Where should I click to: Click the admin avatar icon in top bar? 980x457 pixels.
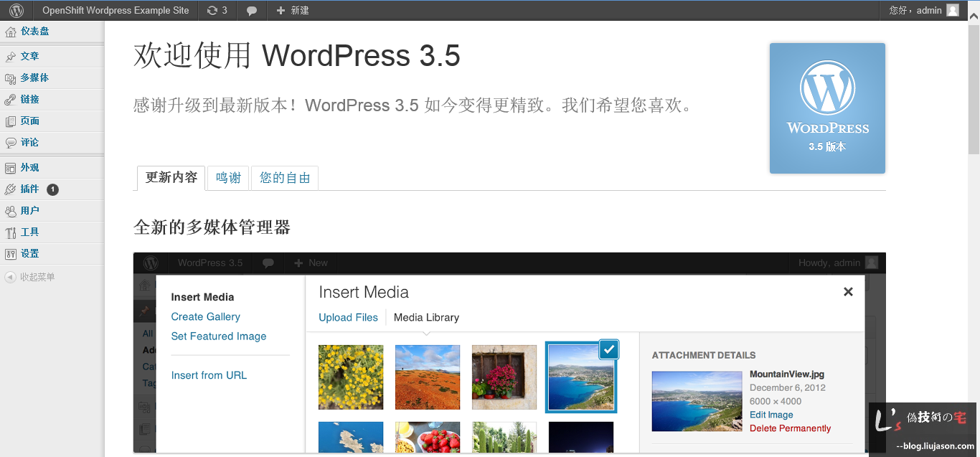952,11
